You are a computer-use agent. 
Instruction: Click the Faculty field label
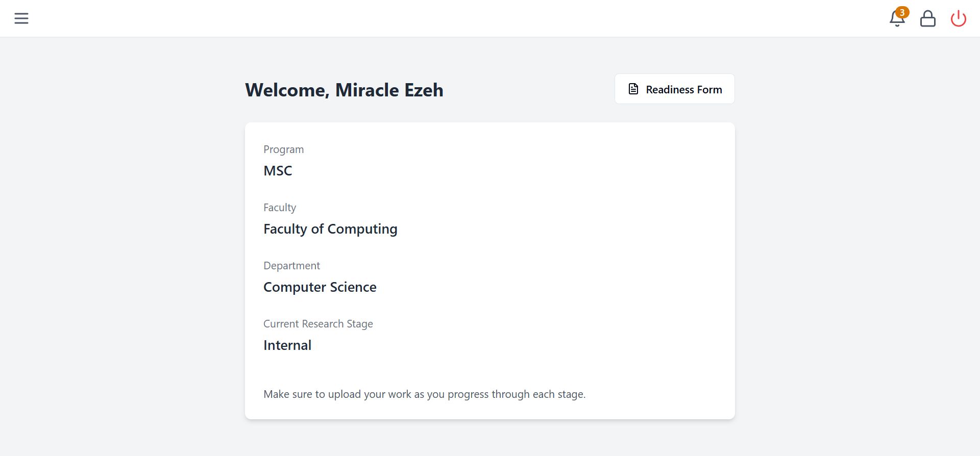click(280, 208)
